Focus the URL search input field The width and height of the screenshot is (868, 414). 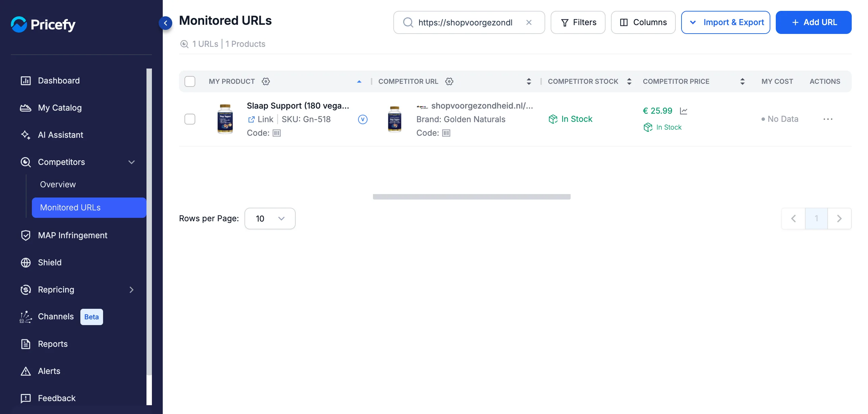[x=469, y=22]
